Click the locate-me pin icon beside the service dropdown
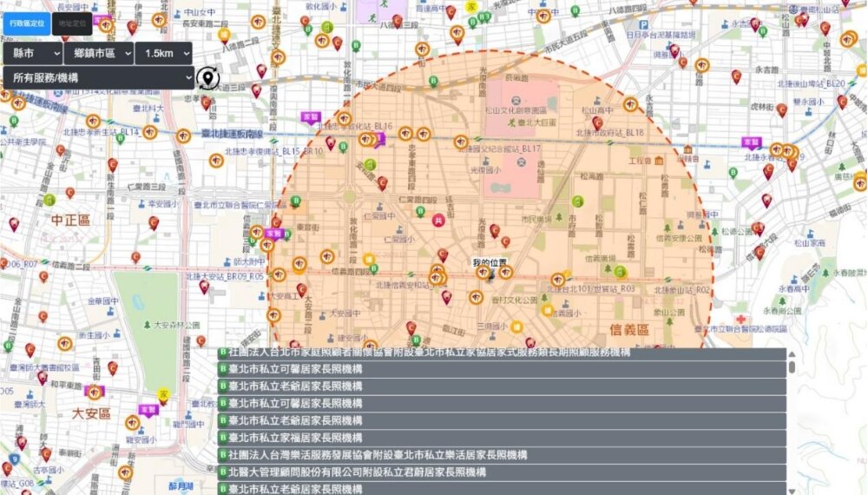This screenshot has height=495, width=868. click(208, 78)
